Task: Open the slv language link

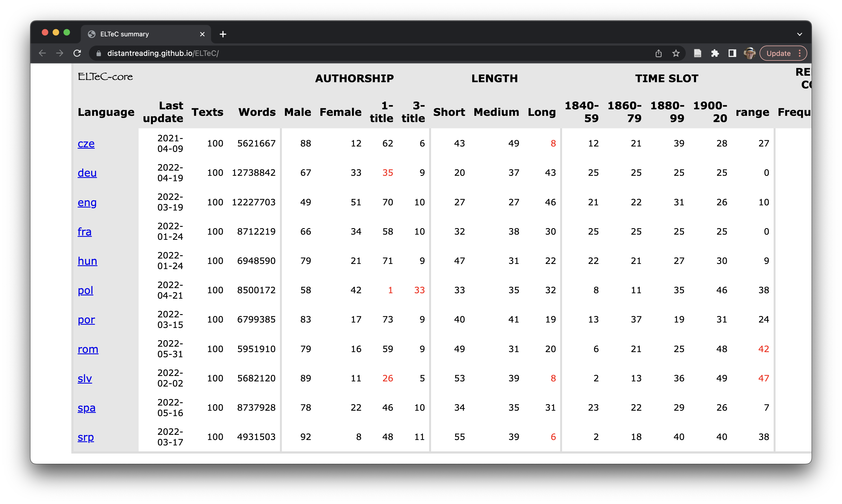Action: 85,378
